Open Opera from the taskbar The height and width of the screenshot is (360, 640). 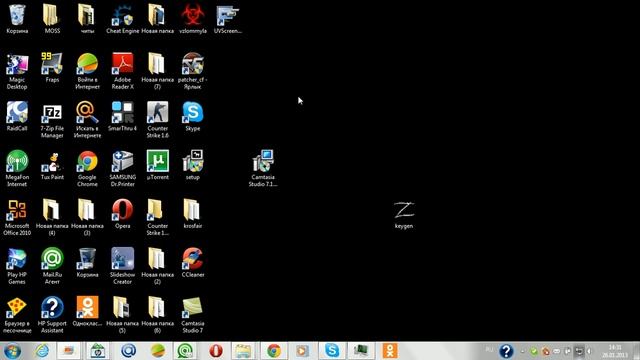(x=216, y=351)
